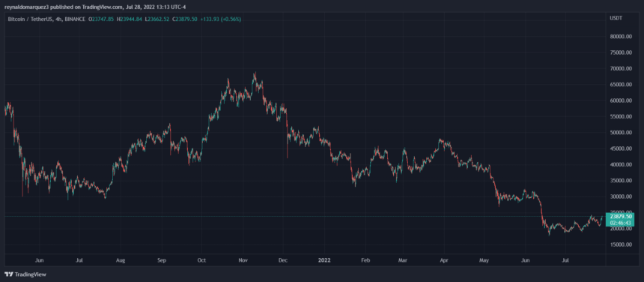Click the candle countdown timer 02:46:43

(x=621, y=223)
